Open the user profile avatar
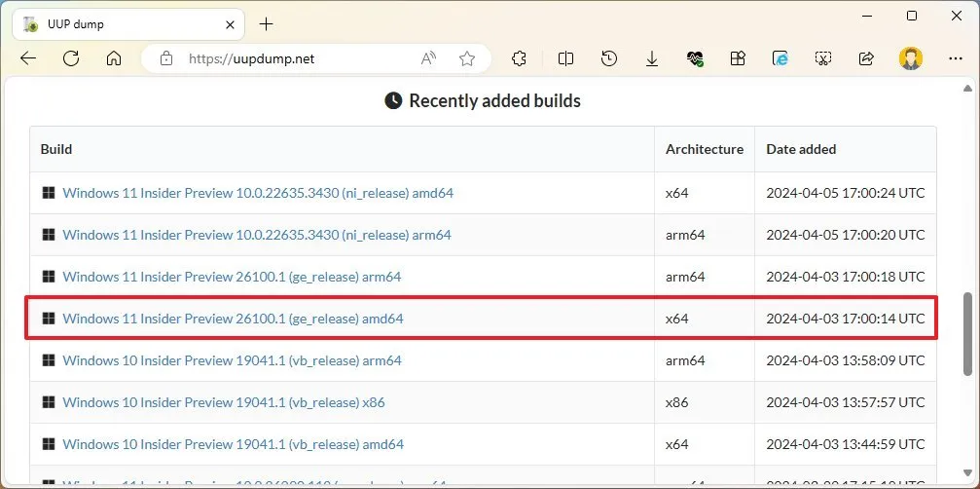Image resolution: width=980 pixels, height=489 pixels. pos(910,58)
